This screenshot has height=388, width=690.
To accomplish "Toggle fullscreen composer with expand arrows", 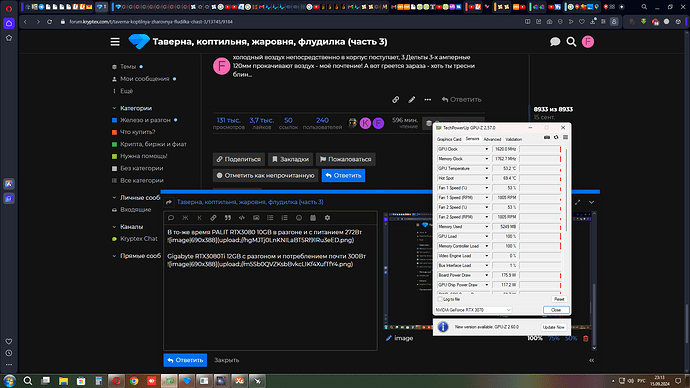I will pyautogui.click(x=577, y=202).
